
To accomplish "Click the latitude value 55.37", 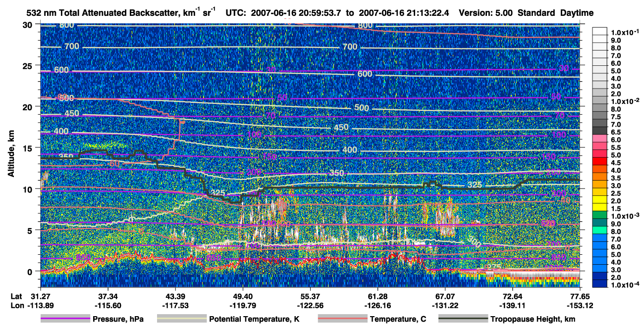I will tap(310, 295).
